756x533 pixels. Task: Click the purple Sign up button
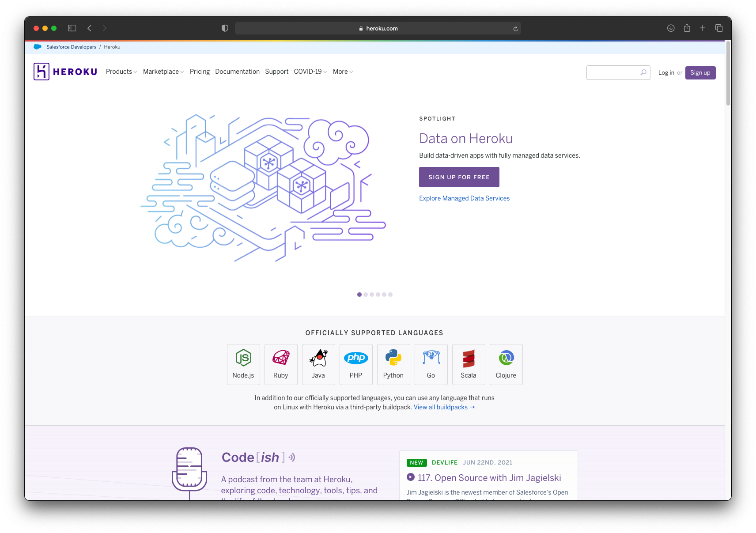click(700, 73)
